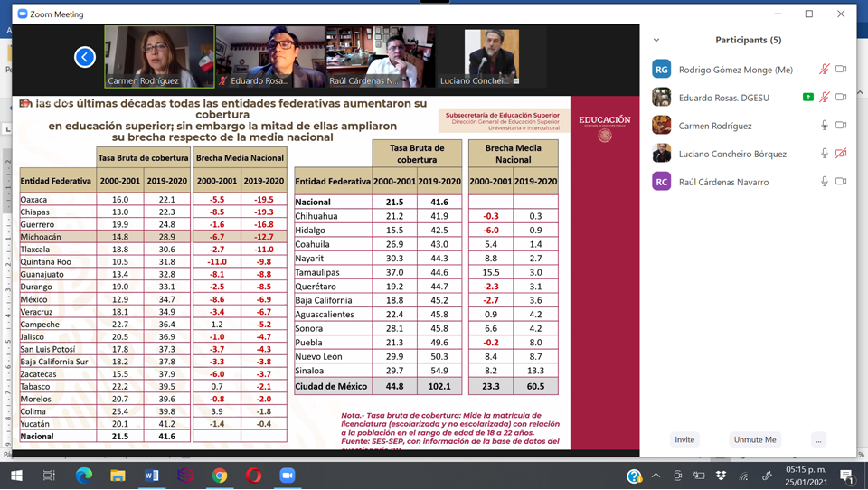
Task: Click the RG avatar of Rodrigo Gómez Monge
Action: 662,70
